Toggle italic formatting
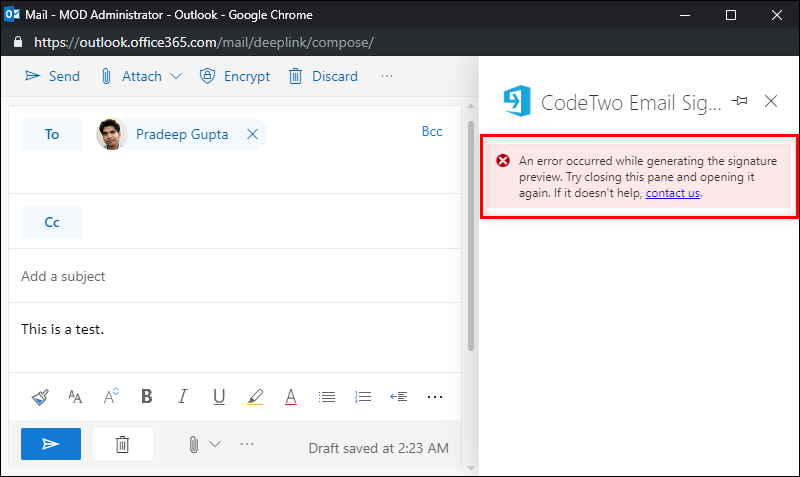Screen dimensions: 800x477 pyautogui.click(x=183, y=396)
